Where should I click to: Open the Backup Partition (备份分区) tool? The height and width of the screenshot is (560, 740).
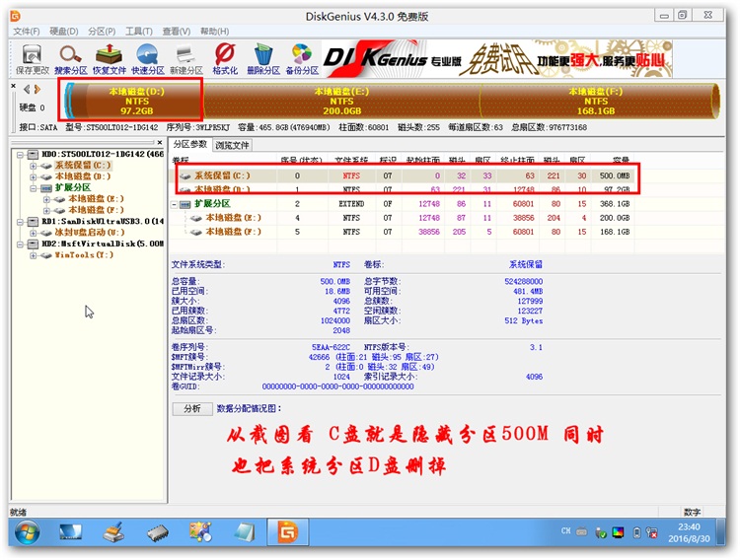click(x=302, y=59)
